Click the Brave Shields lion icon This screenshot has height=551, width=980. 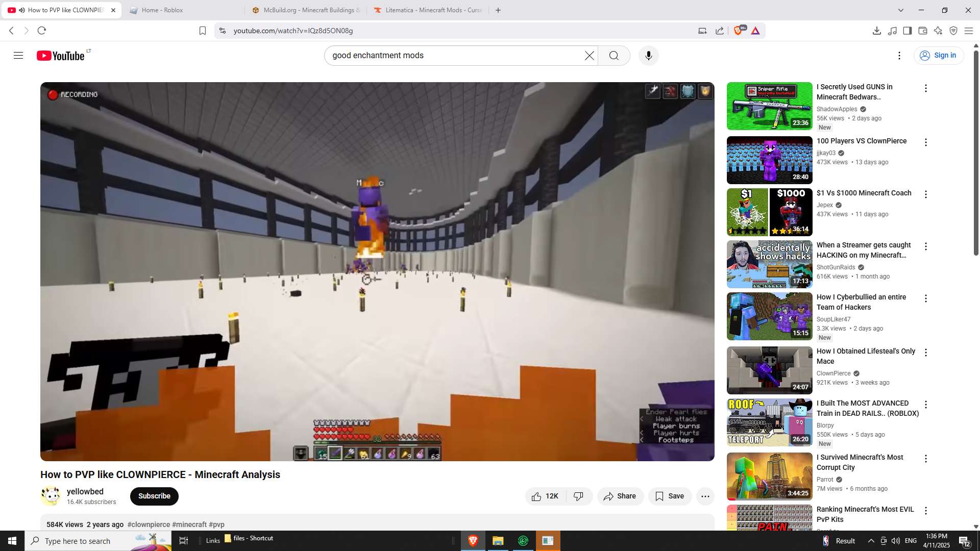(x=738, y=31)
